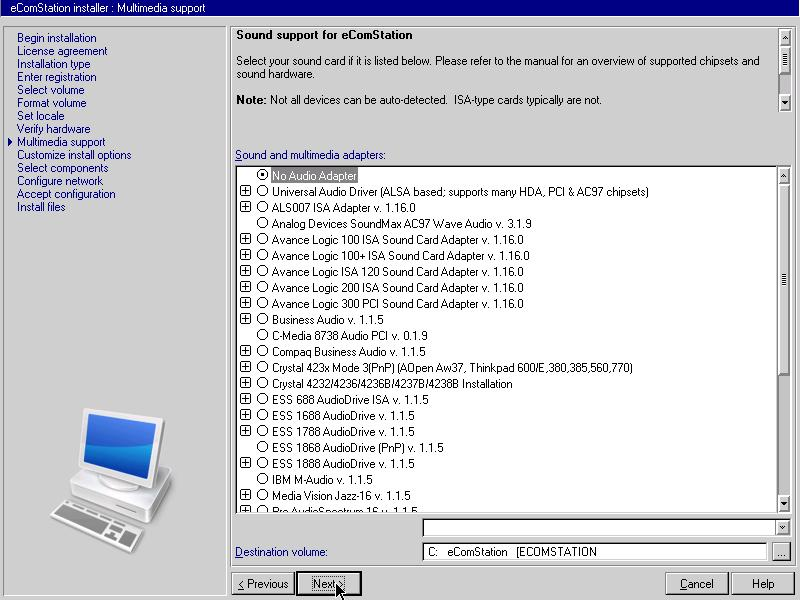800x600 pixels.
Task: Click the Next button
Action: point(329,584)
